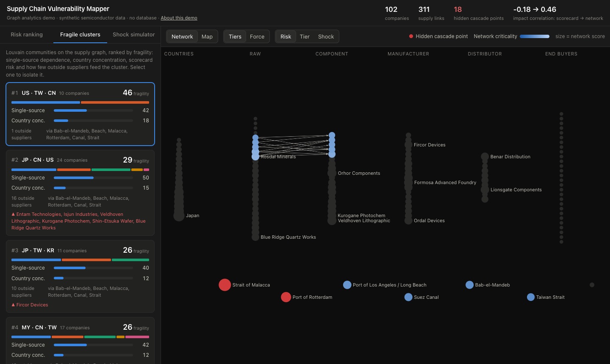610x364 pixels.
Task: Color nodes by Risk
Action: [x=286, y=36]
